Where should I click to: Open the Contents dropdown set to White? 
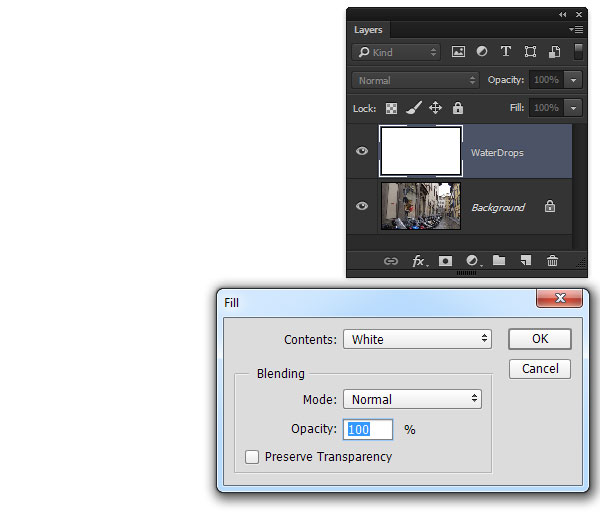coord(417,339)
